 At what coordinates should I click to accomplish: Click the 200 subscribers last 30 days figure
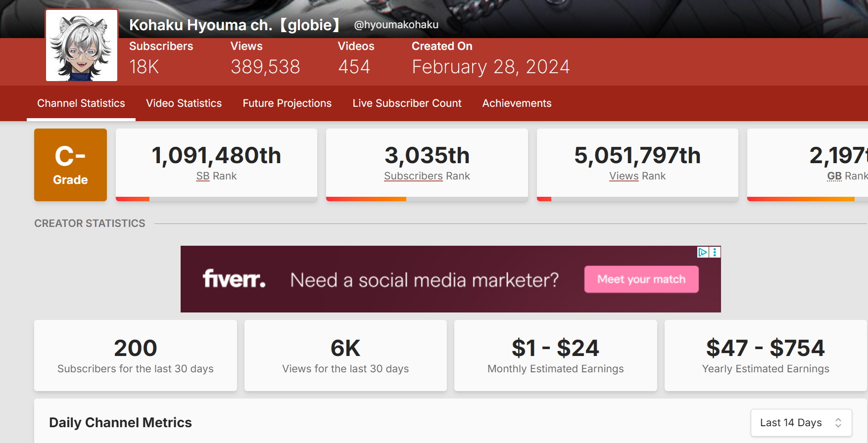point(136,348)
